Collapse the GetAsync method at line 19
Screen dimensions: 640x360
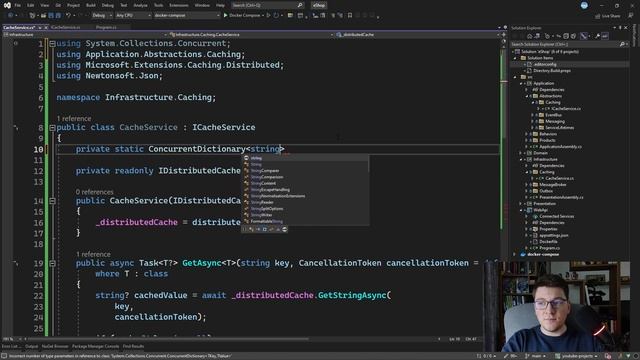coord(52,264)
